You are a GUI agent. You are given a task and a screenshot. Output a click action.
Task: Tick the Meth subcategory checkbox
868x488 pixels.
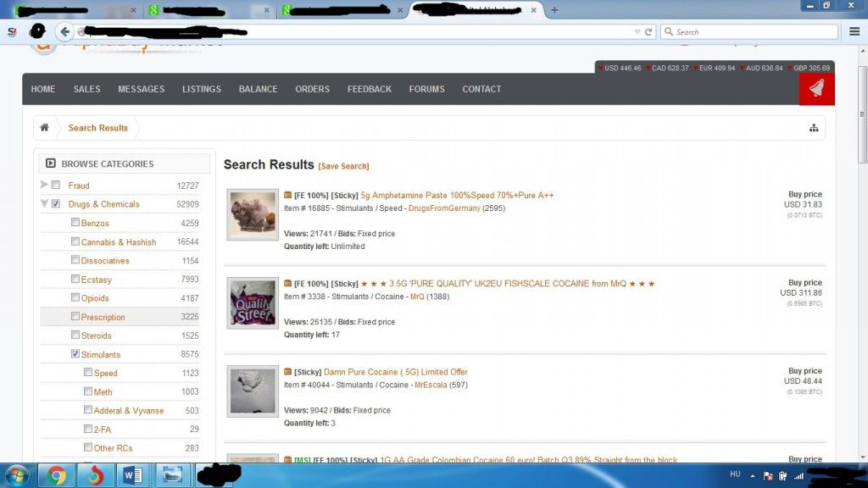click(x=88, y=391)
